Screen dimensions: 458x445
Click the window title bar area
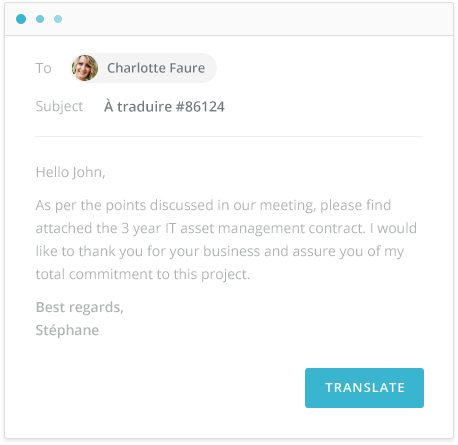tap(229, 19)
